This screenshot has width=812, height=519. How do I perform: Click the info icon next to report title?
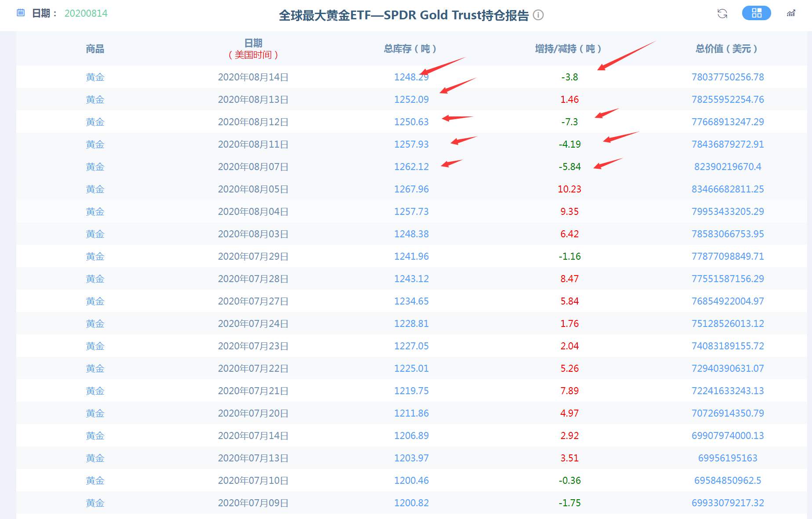pos(538,15)
